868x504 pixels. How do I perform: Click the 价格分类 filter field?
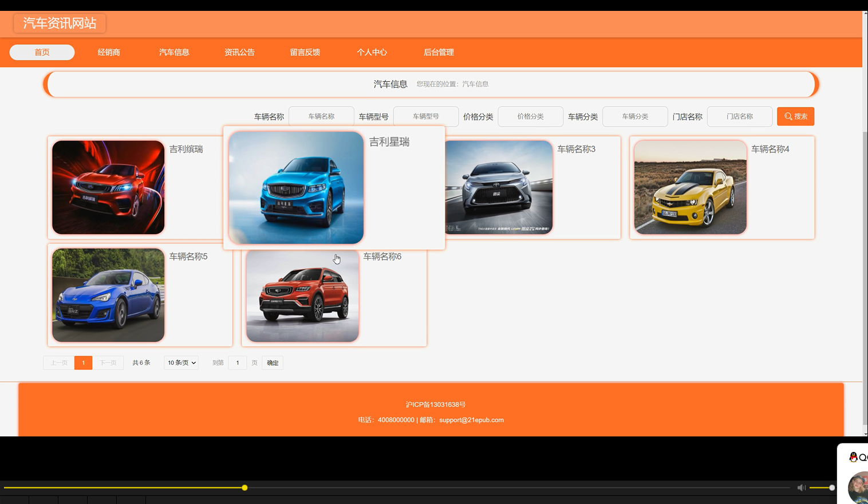click(x=531, y=116)
